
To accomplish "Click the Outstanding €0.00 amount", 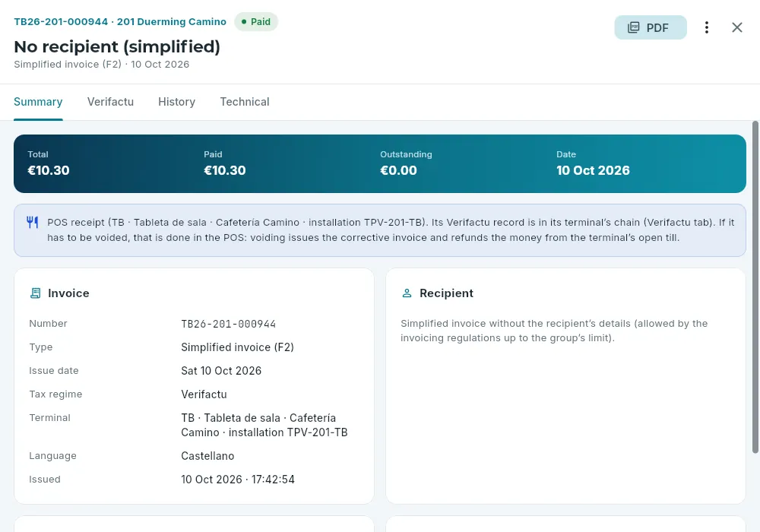I will [x=398, y=170].
